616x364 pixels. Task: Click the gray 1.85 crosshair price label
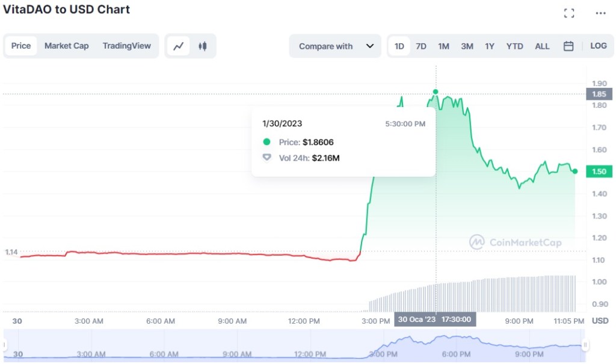(599, 94)
